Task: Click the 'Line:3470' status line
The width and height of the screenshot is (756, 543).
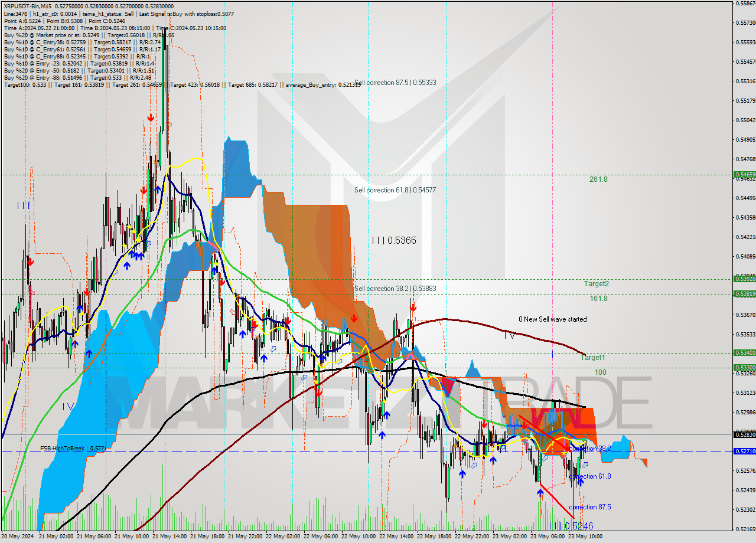Action: pyautogui.click(x=119, y=14)
